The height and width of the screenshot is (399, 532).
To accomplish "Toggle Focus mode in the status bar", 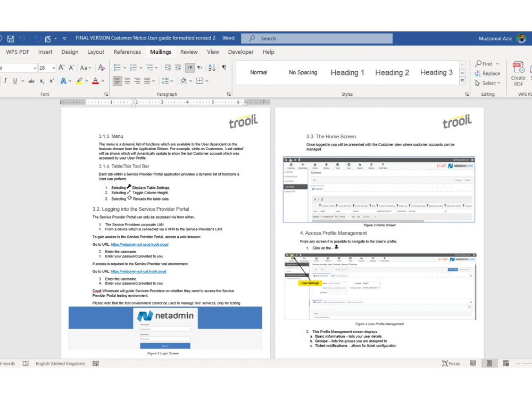I will [x=451, y=363].
